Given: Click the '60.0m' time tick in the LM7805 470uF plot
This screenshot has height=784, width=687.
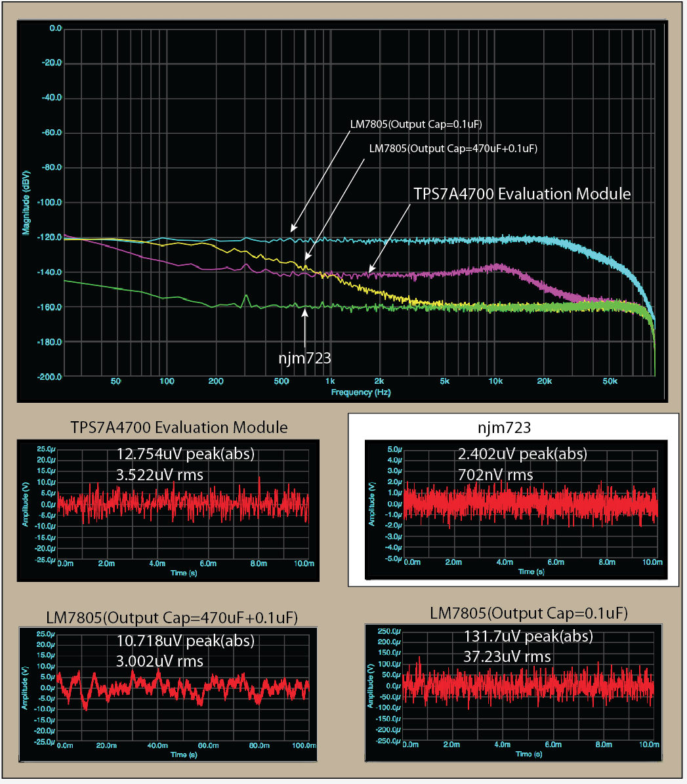Looking at the screenshot, I should coord(208,745).
